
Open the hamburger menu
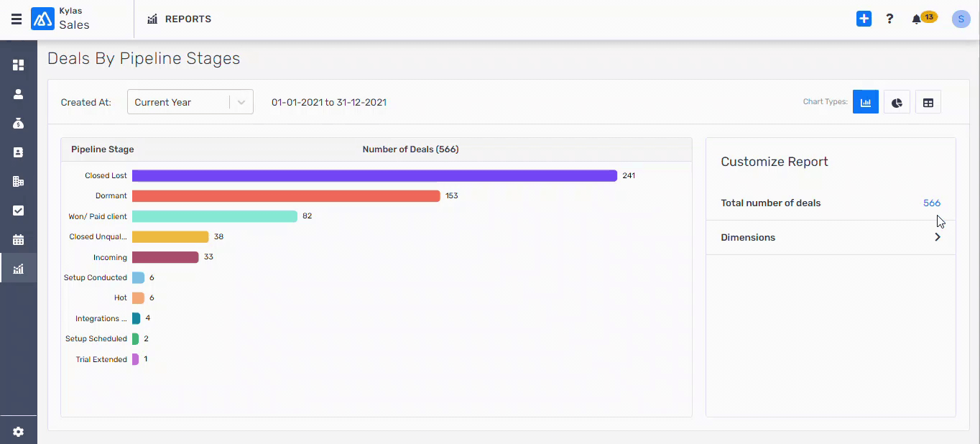click(17, 19)
